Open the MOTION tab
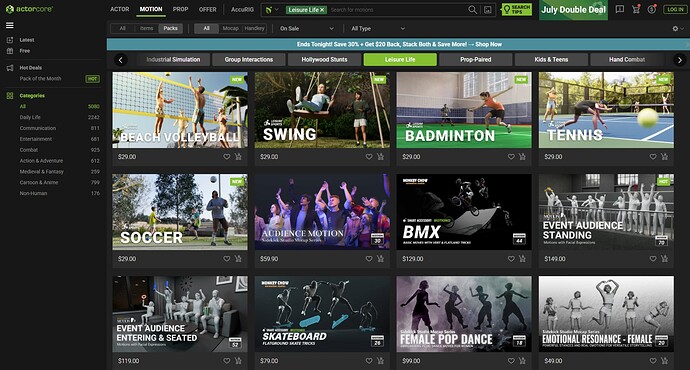This screenshot has width=690, height=370. (x=151, y=9)
